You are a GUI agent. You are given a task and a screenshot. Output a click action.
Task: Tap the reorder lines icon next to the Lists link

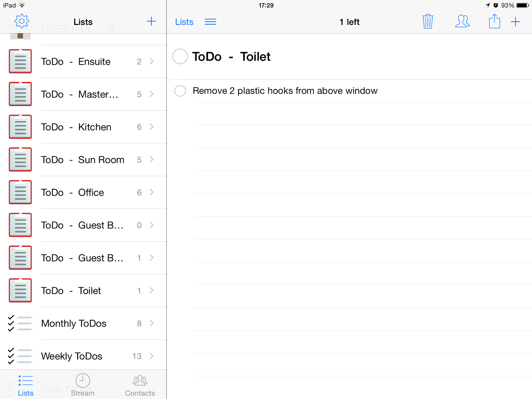pos(210,22)
